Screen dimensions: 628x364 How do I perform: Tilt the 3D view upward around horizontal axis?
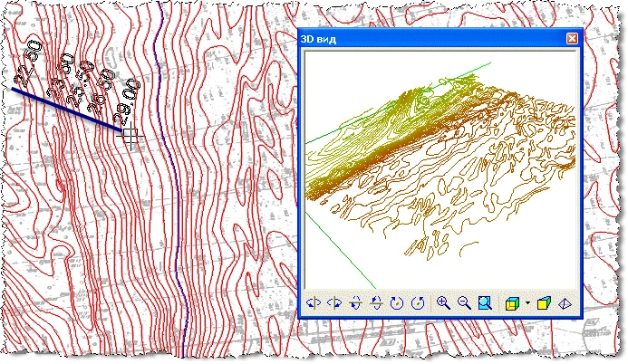355,303
